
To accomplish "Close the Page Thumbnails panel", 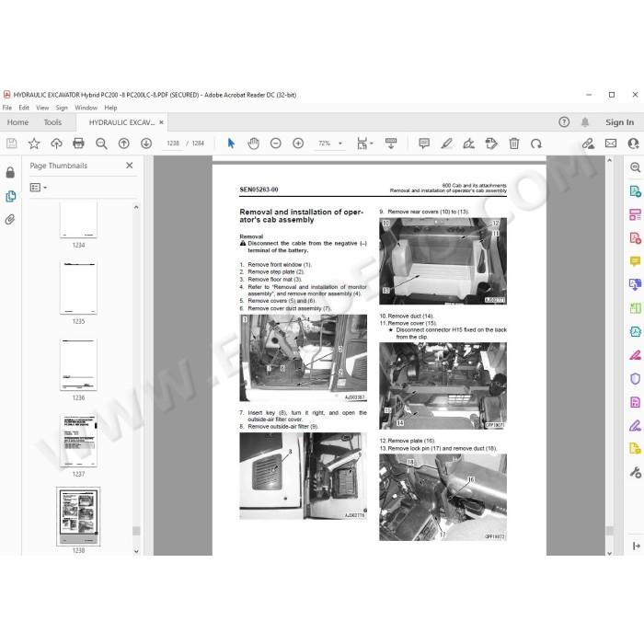I will 130,165.
